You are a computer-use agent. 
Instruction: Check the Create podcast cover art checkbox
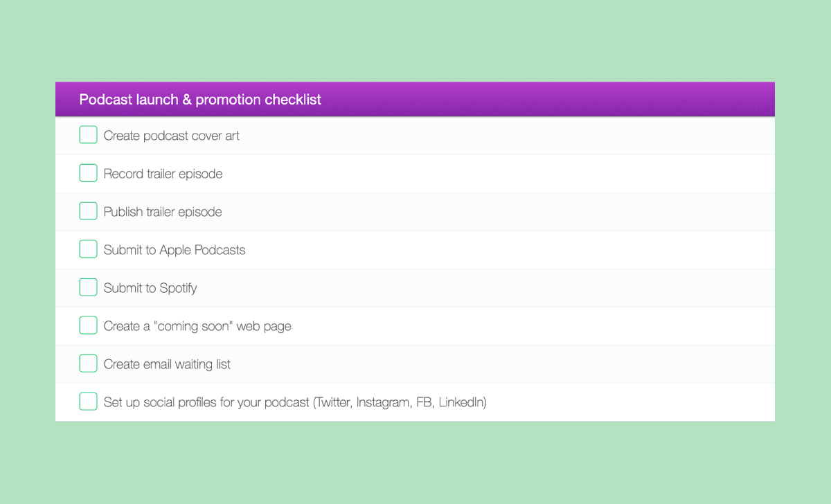click(88, 135)
